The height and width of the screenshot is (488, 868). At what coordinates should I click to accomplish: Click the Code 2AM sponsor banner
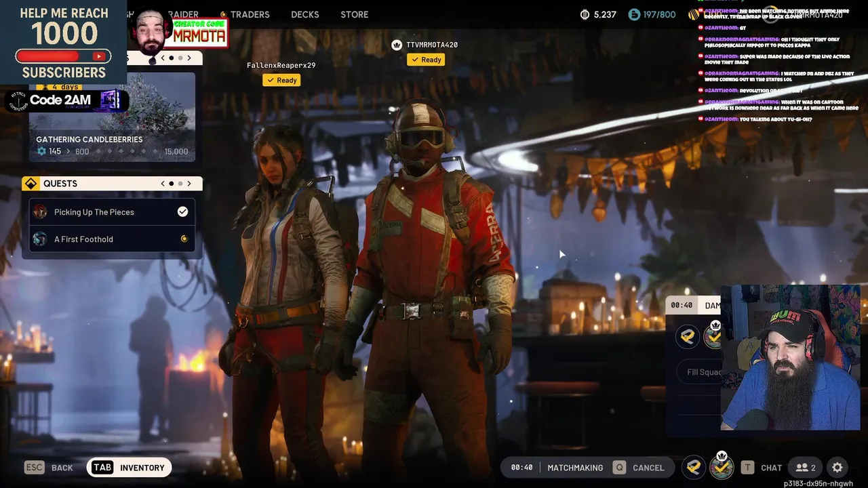(66, 100)
